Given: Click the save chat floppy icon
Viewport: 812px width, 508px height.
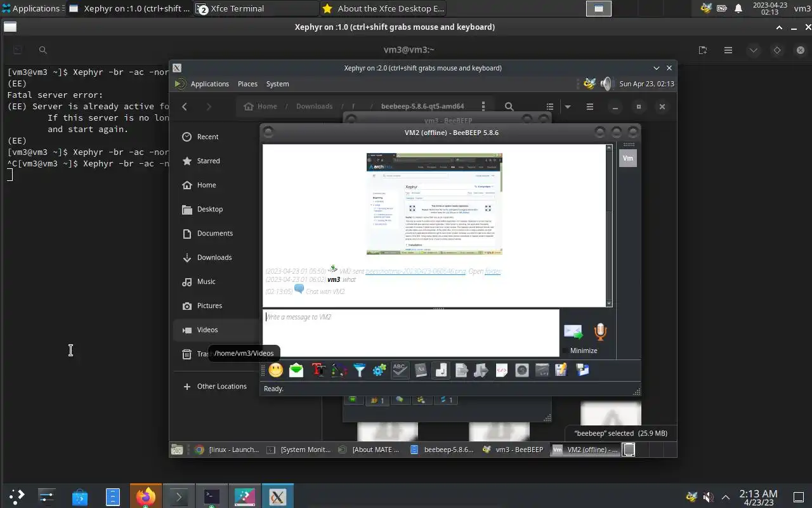Looking at the screenshot, I should 582,370.
